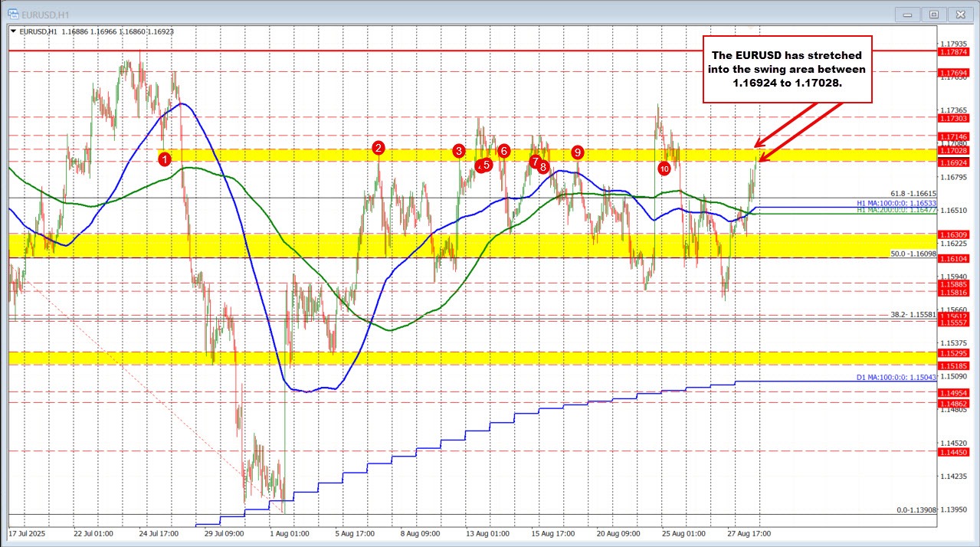Select the 1.16924 price level label
The width and height of the screenshot is (980, 547).
click(x=953, y=162)
